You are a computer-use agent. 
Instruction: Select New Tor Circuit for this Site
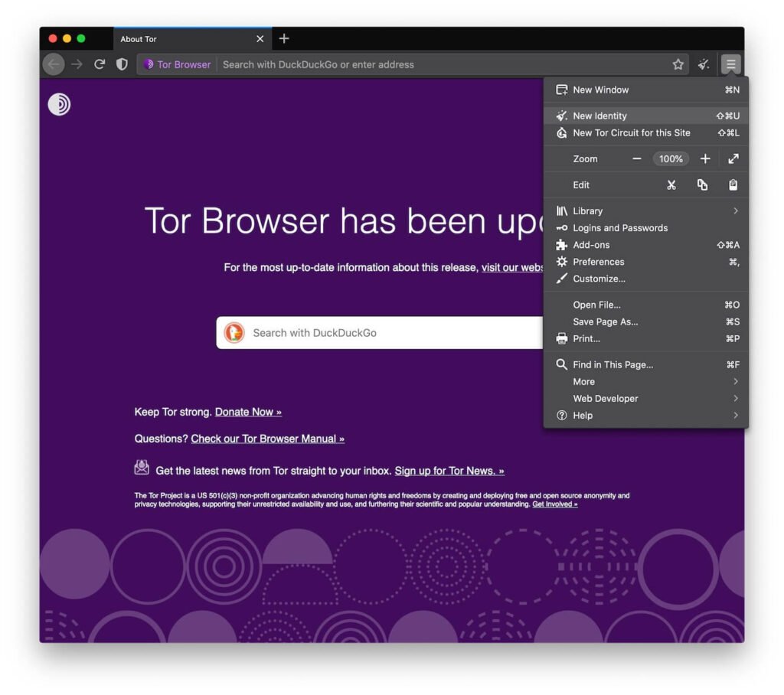coord(646,133)
